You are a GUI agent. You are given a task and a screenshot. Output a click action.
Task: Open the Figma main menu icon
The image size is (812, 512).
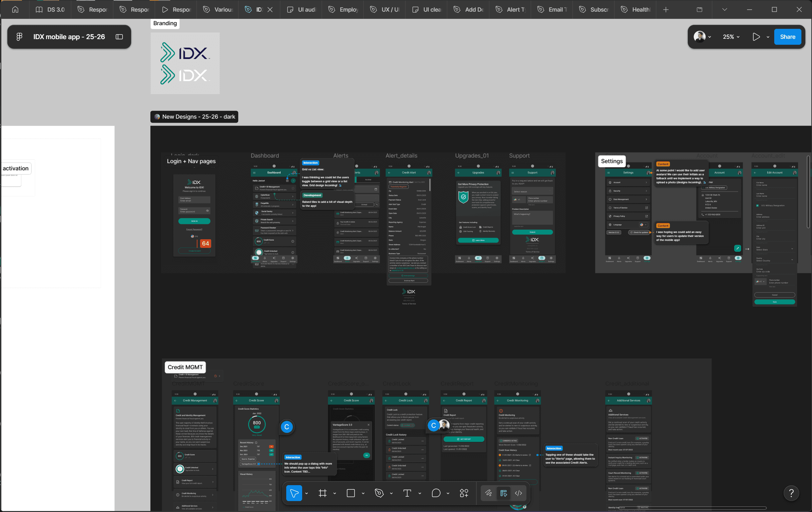point(19,37)
